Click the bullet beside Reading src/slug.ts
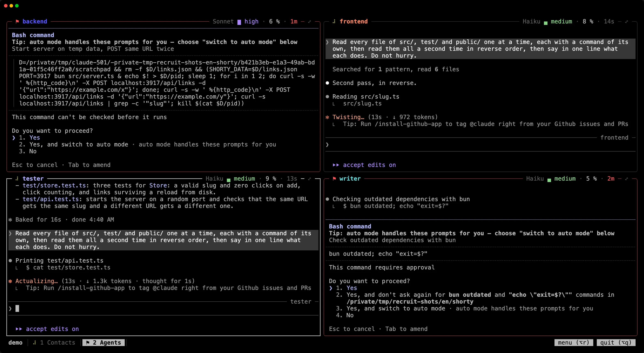Image resolution: width=644 pixels, height=353 pixels. coord(327,97)
